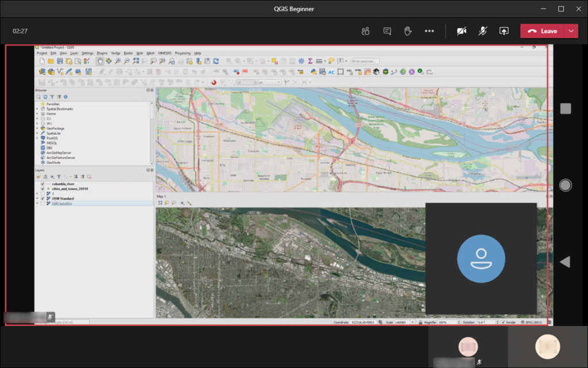Click the Browser panel filter icon

[x=52, y=97]
